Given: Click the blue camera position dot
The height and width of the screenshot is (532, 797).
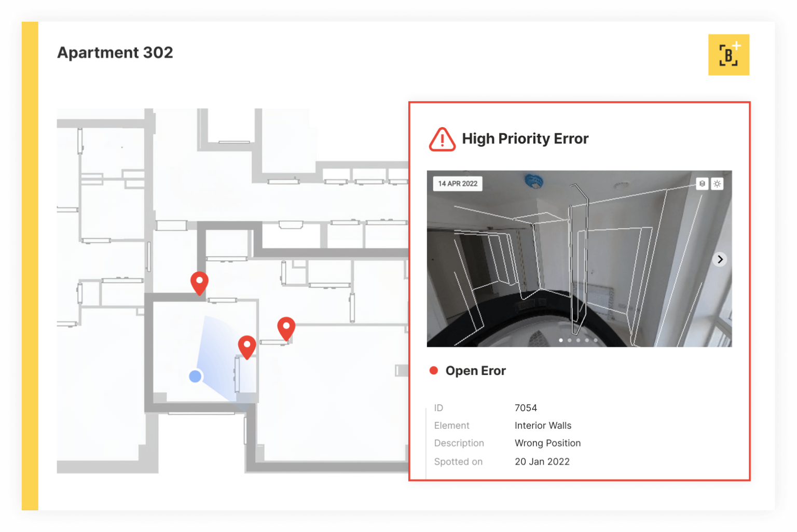Looking at the screenshot, I should [195, 376].
